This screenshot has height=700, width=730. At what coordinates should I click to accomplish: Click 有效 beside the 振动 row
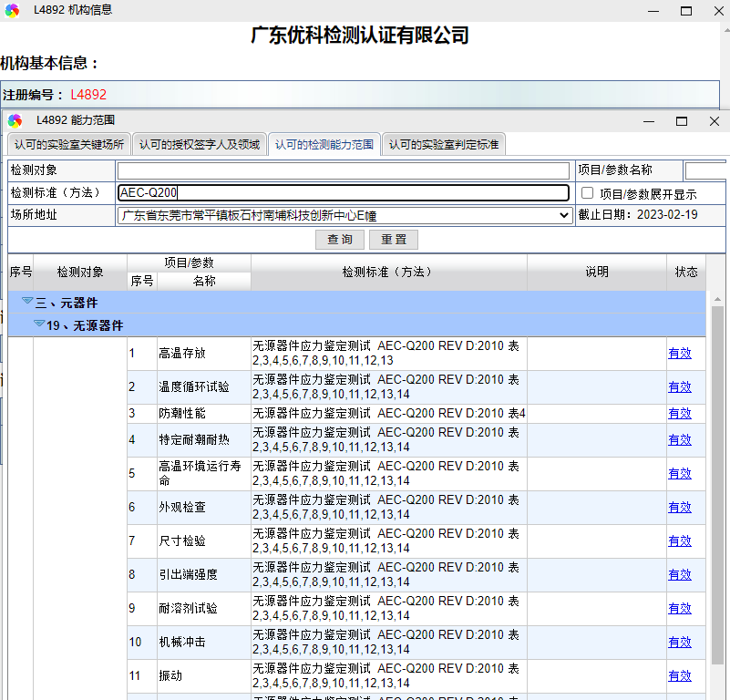pos(680,675)
